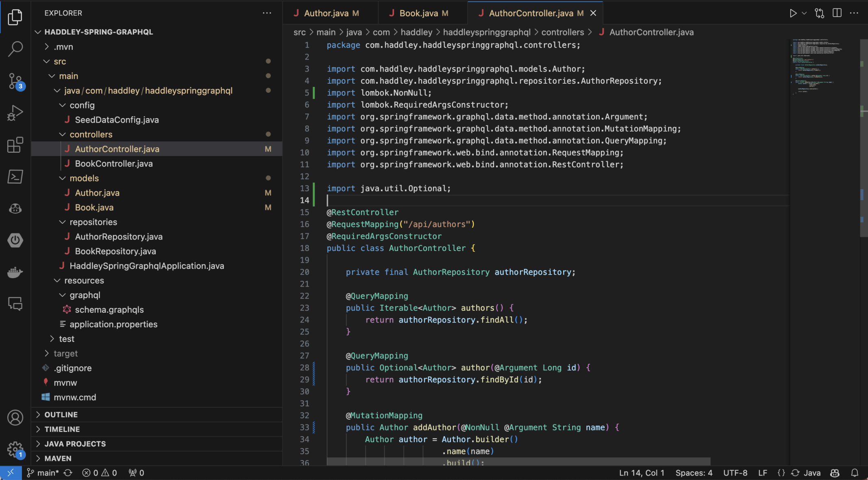The image size is (868, 480).
Task: Click the Spring Boot Dashboard power icon
Action: coord(15,240)
